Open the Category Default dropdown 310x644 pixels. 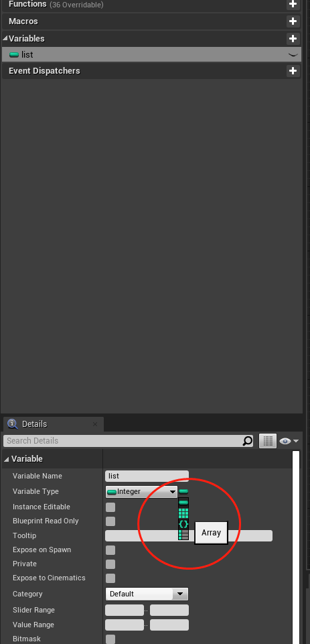coord(147,594)
